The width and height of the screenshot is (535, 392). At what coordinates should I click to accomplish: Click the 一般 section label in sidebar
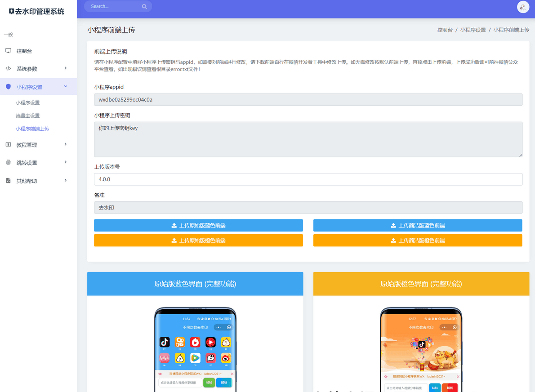8,35
